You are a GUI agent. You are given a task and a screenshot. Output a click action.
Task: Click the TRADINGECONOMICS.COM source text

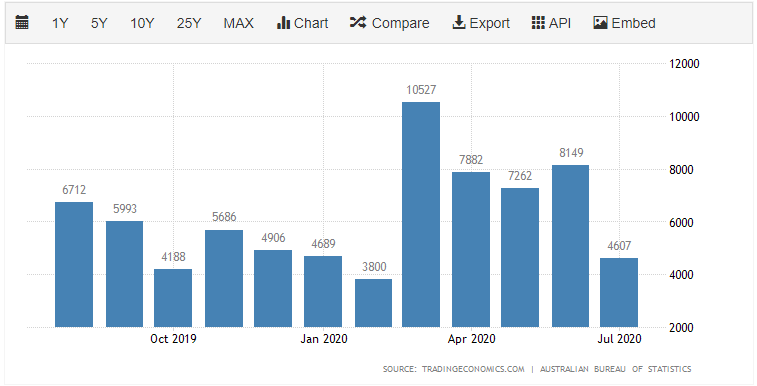tap(473, 369)
